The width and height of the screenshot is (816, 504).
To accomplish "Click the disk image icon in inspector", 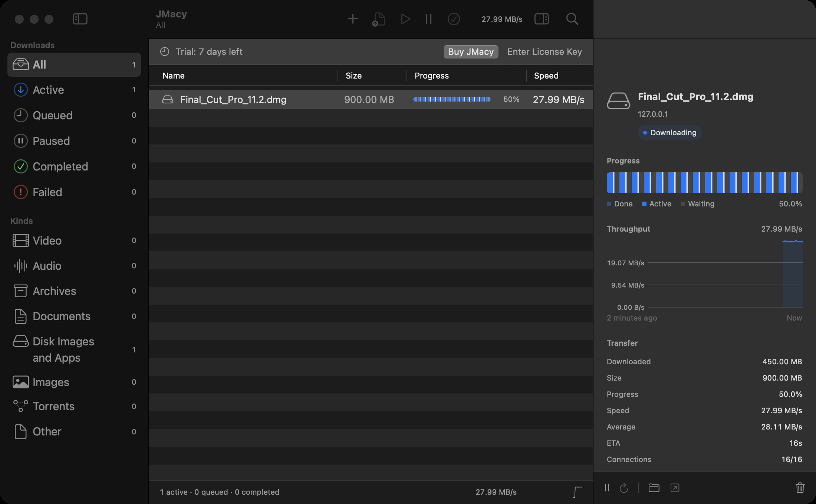I will [x=618, y=101].
